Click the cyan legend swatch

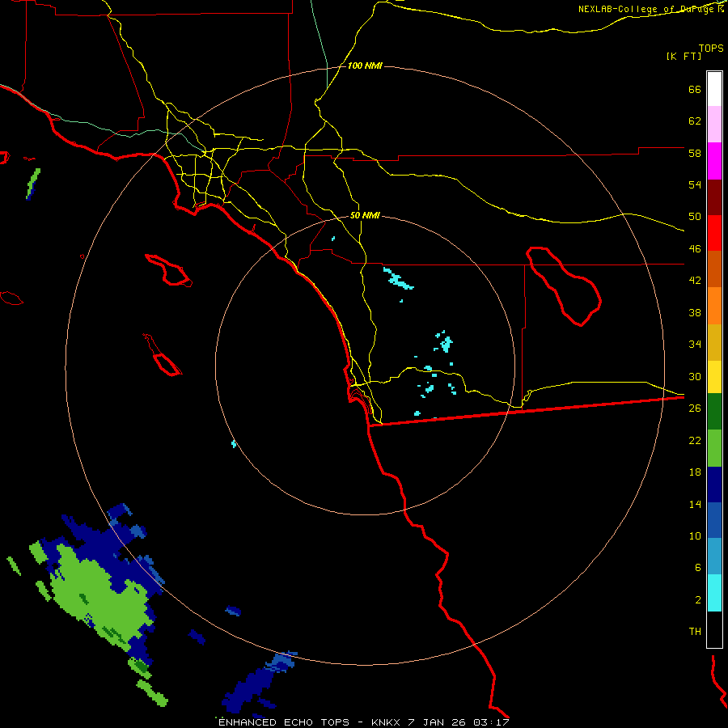point(714,593)
